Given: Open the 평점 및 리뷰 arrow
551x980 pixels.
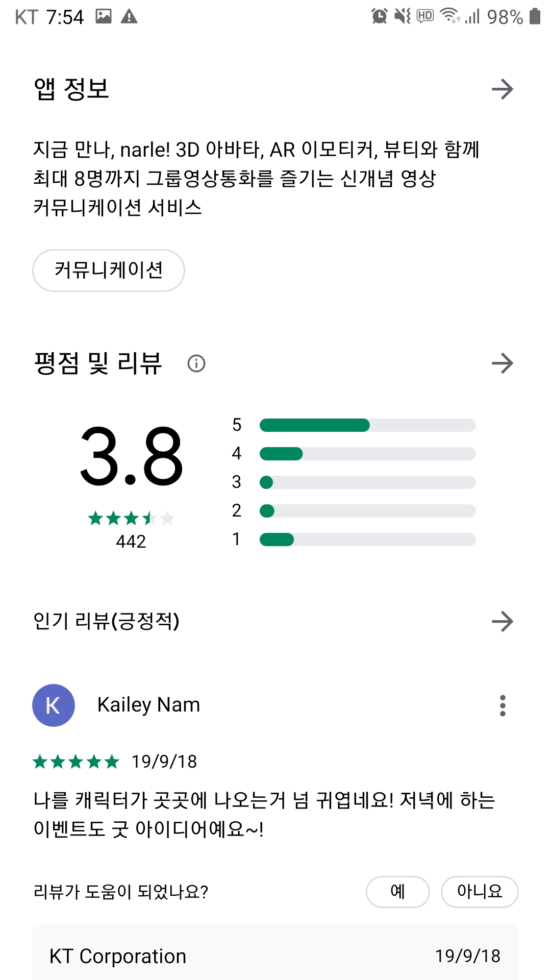Looking at the screenshot, I should [x=502, y=363].
